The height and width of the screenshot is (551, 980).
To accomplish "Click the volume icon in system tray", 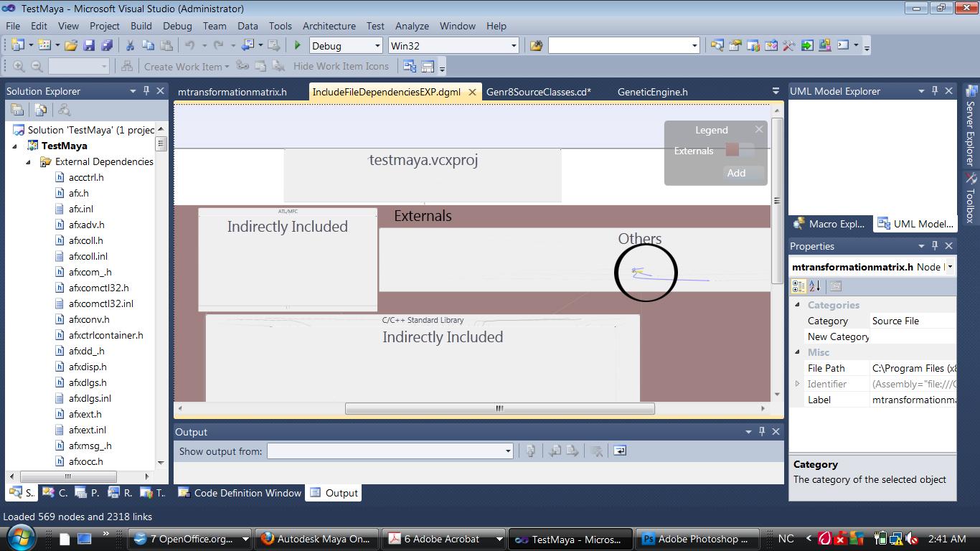I will point(912,539).
